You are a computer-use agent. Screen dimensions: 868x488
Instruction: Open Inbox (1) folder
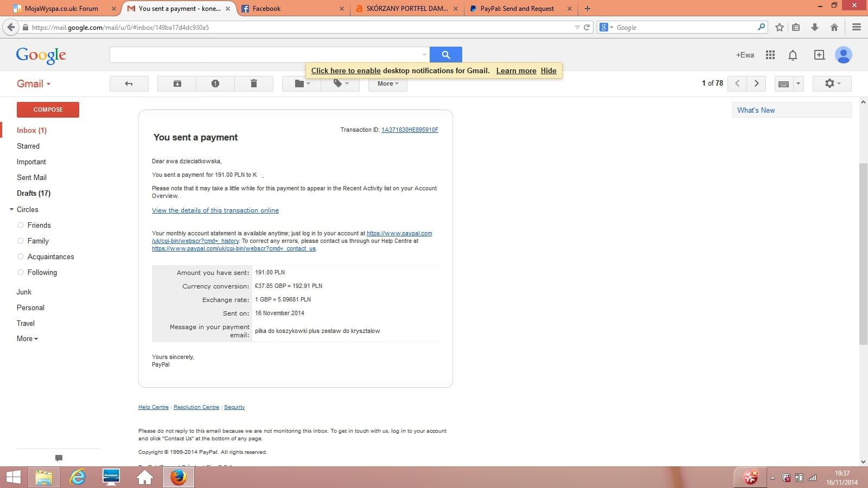coord(31,130)
